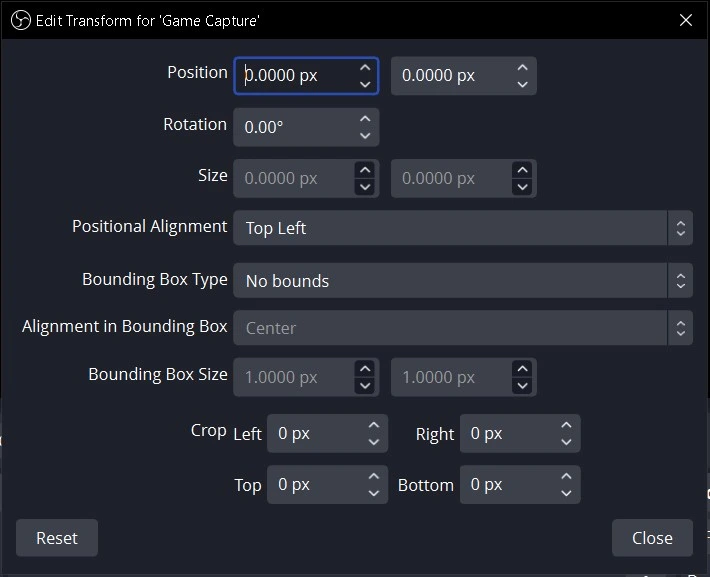This screenshot has width=710, height=577.
Task: Click the Rotation up arrow
Action: click(x=365, y=119)
